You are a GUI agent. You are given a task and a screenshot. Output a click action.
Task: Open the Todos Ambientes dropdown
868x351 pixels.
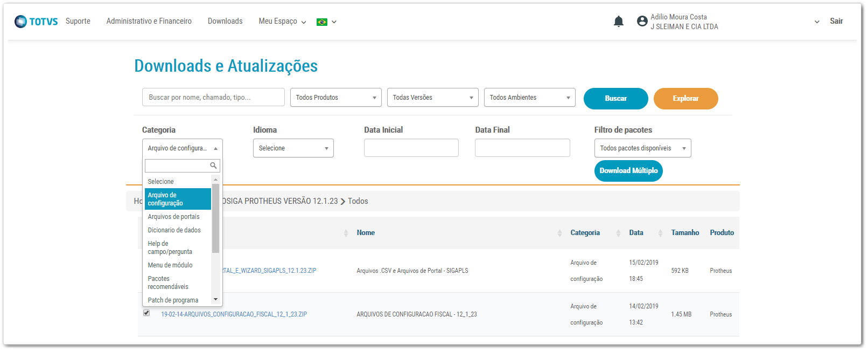[530, 98]
